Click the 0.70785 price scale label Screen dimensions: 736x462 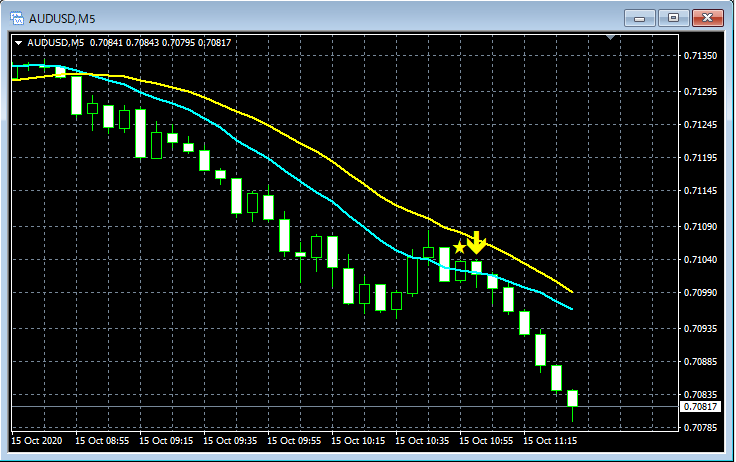coord(700,428)
